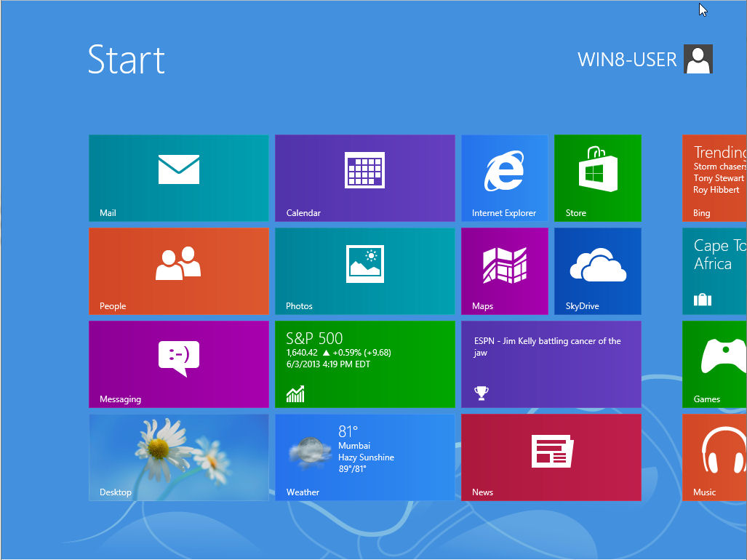Click the 'Trending' heading on Bing tile
This screenshot has height=560, width=747.
pos(720,153)
